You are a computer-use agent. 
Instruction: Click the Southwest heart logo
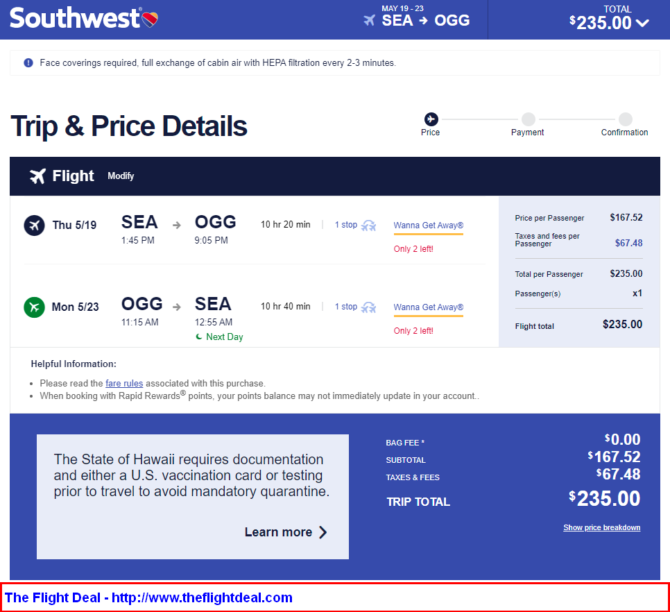click(x=150, y=19)
